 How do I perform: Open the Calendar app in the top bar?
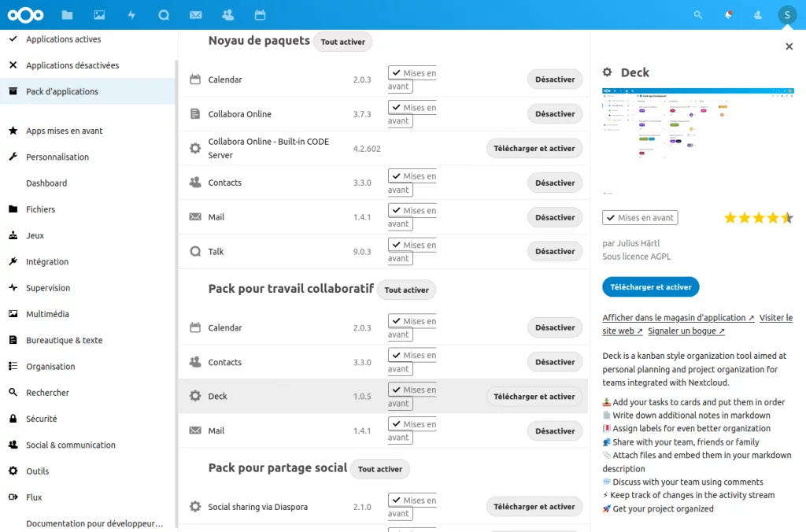click(260, 15)
